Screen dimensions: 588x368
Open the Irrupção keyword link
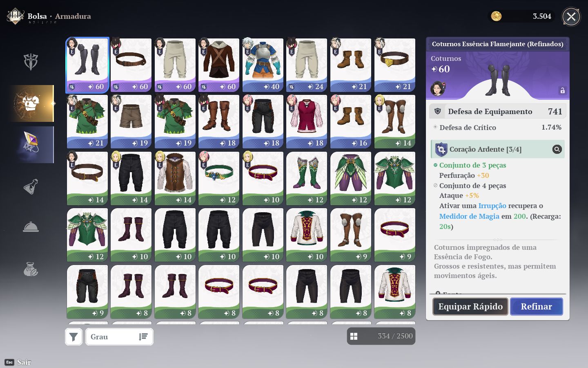[x=492, y=206]
